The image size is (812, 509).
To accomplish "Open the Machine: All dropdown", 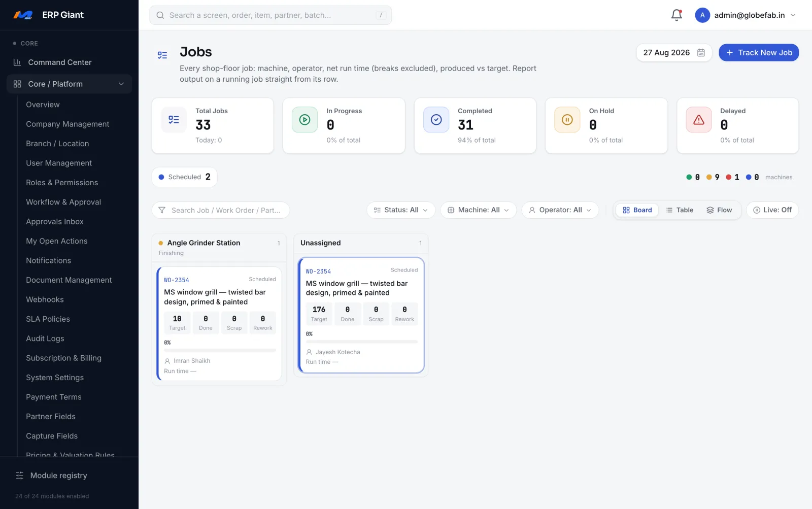I will (x=478, y=210).
